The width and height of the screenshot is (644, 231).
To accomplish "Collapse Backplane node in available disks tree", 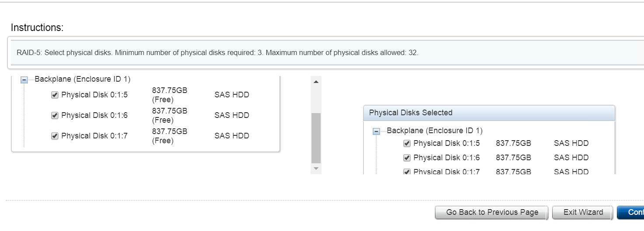I will pos(25,80).
